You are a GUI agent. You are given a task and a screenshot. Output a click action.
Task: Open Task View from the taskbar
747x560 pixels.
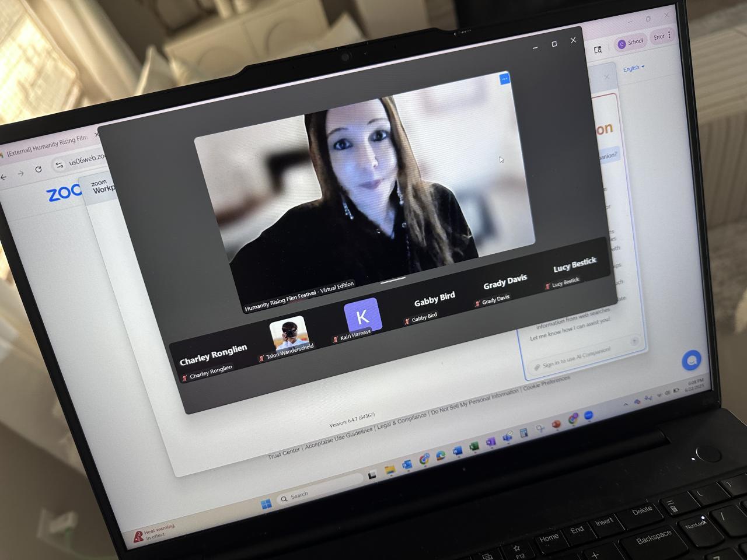click(372, 476)
